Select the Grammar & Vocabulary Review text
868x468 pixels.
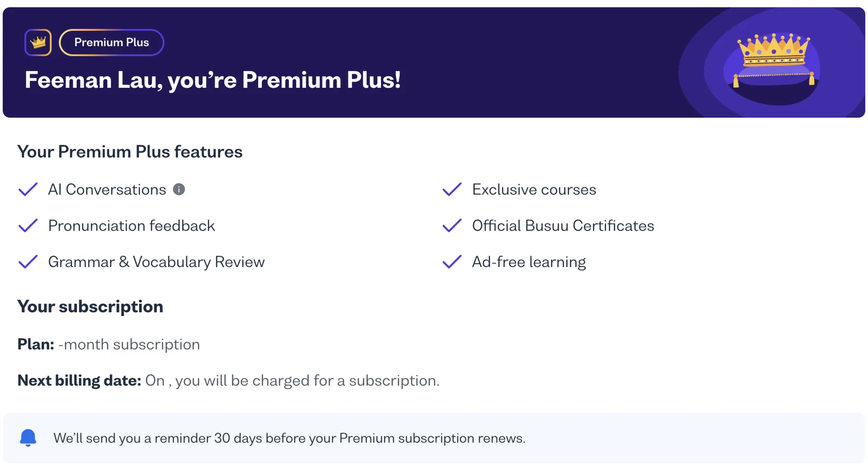156,262
